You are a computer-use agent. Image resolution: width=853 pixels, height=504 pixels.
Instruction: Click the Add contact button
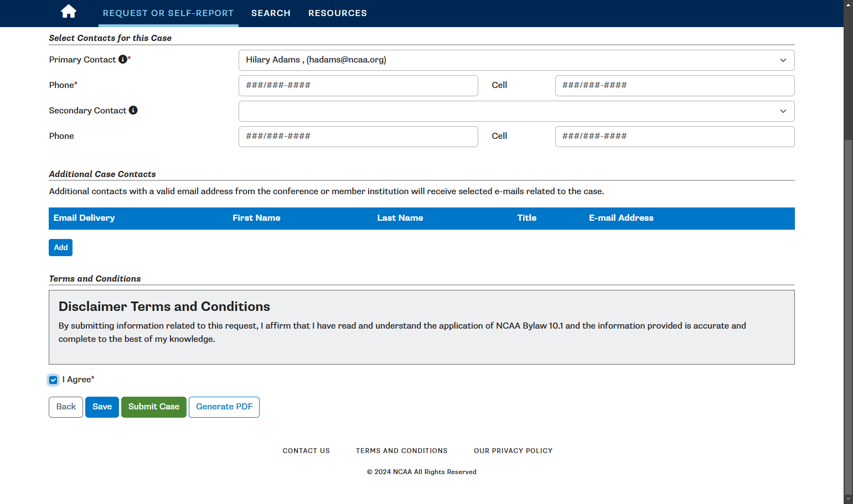pos(61,247)
